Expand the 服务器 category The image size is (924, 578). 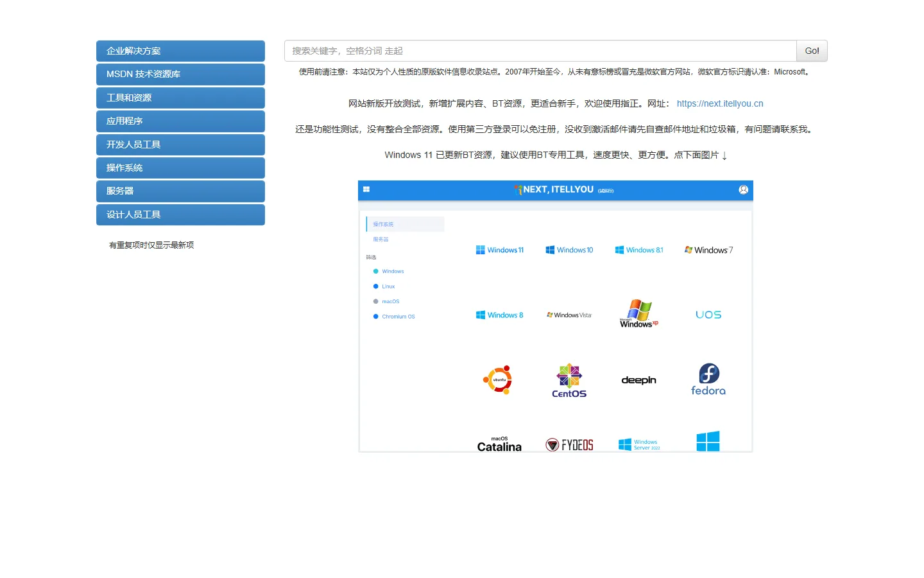[180, 191]
